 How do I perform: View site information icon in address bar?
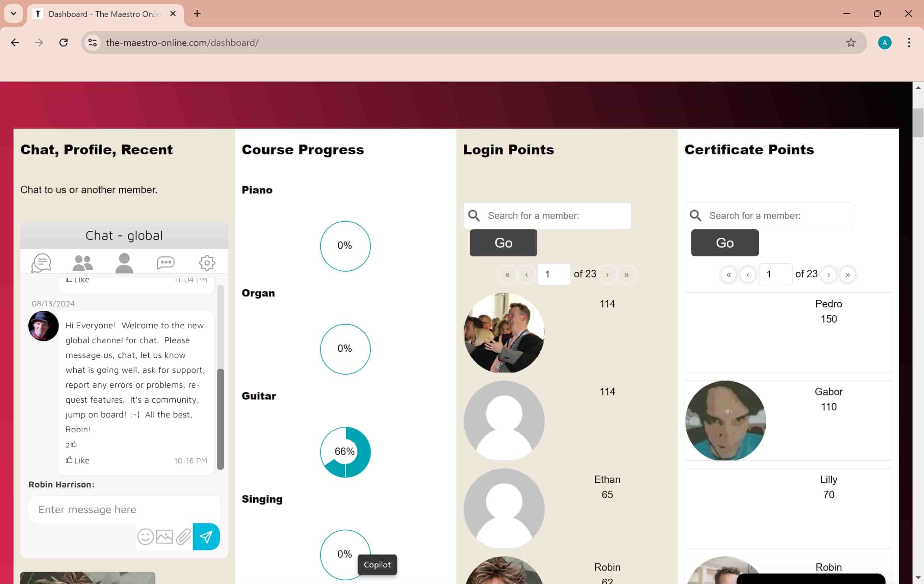click(x=93, y=43)
